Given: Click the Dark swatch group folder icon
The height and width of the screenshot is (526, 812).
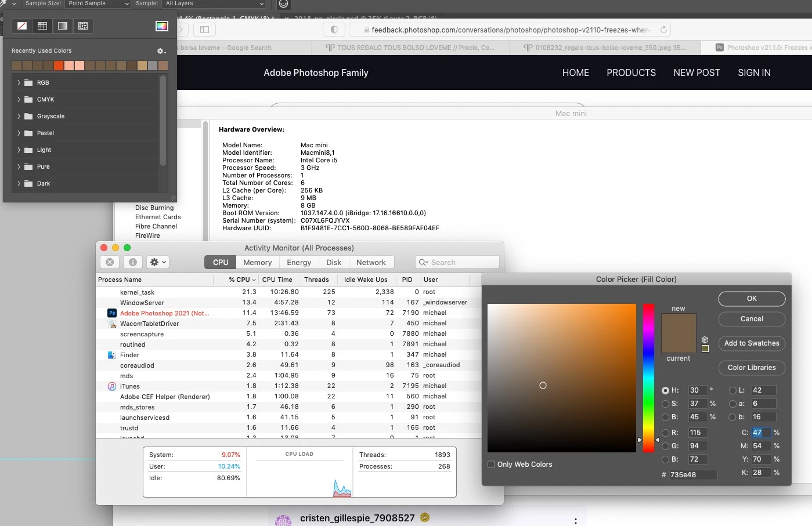Looking at the screenshot, I should pos(28,184).
